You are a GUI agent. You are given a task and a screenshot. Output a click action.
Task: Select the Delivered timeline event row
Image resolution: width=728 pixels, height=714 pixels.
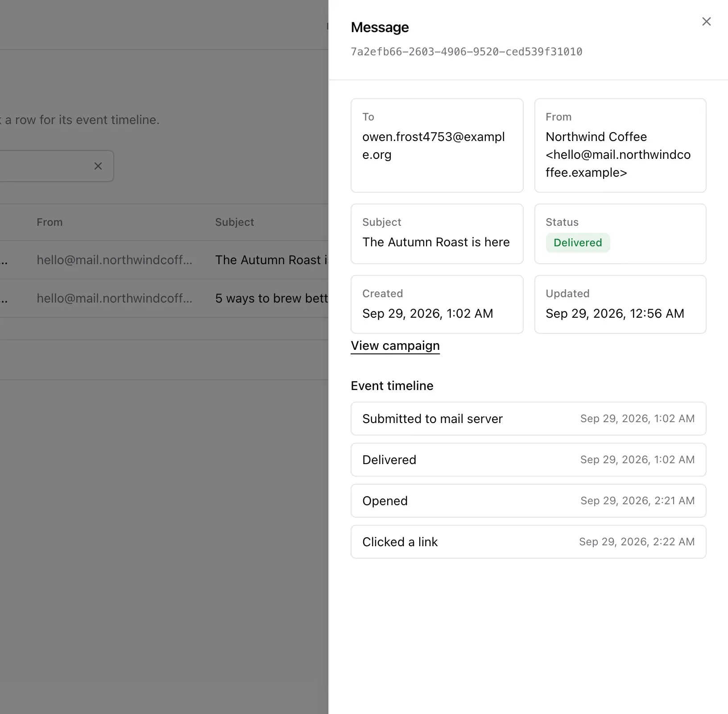coord(529,460)
